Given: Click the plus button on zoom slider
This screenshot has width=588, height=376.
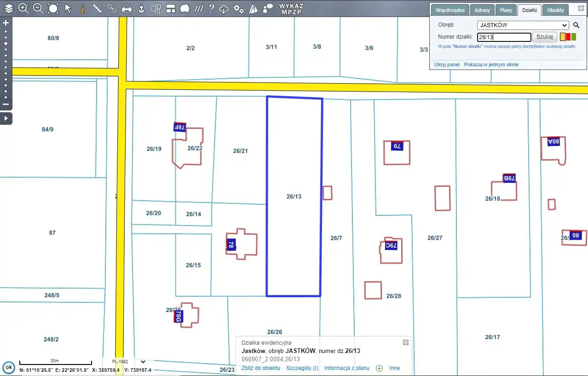Looking at the screenshot, I should (x=6, y=23).
